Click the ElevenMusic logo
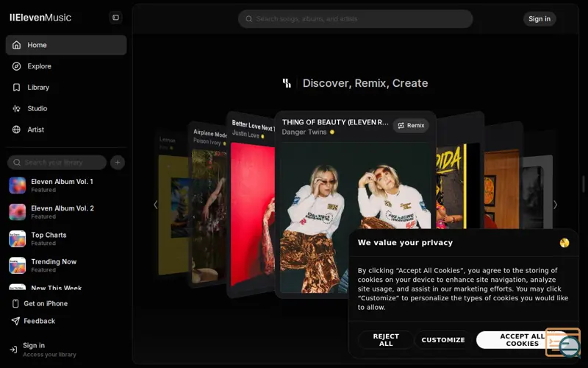Screen dimensions: 588x368 40,18
